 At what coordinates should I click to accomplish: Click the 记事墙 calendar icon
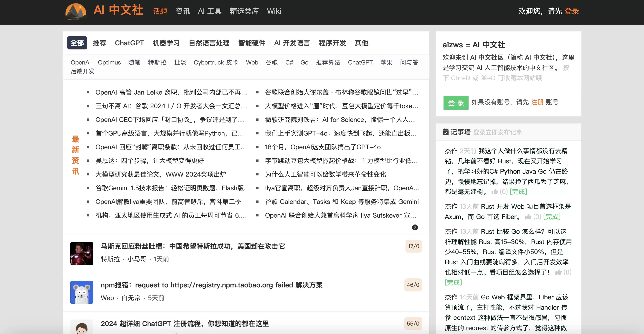click(x=446, y=132)
